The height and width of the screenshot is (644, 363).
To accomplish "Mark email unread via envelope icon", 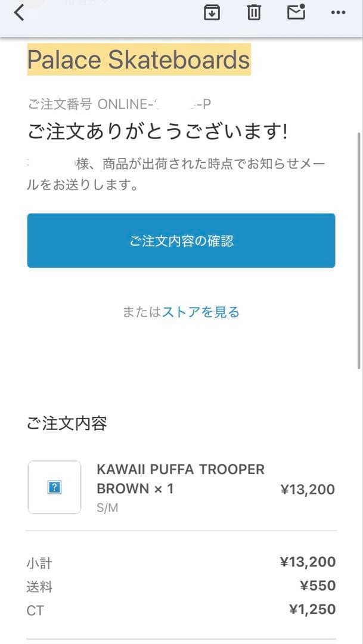I will tap(295, 12).
